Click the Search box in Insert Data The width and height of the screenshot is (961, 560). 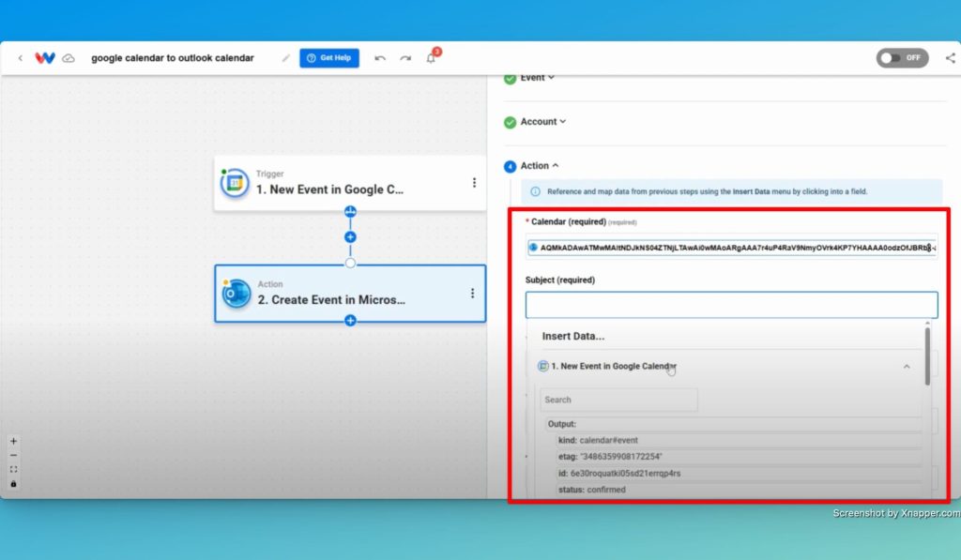click(x=618, y=401)
